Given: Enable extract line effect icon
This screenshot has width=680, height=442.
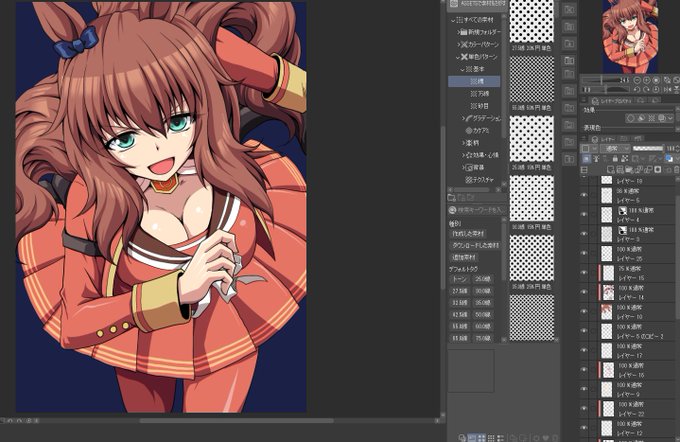Looking at the screenshot, I should click(x=641, y=118).
